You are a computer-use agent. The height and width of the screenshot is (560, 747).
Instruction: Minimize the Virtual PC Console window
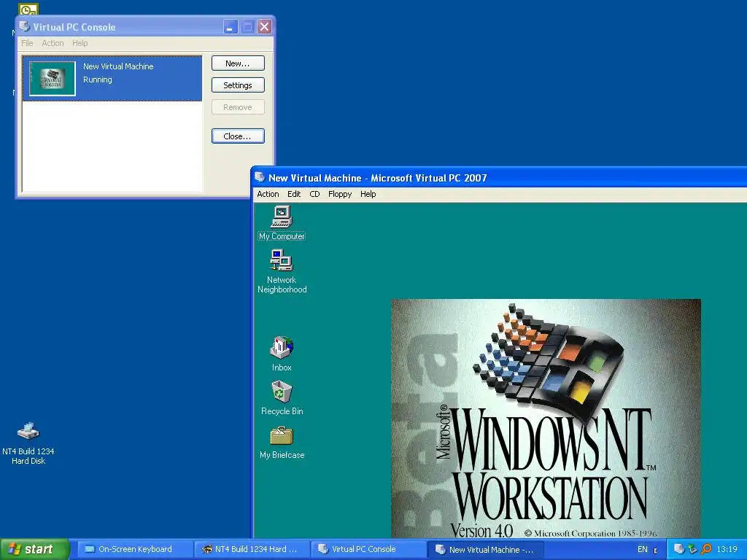(x=231, y=27)
